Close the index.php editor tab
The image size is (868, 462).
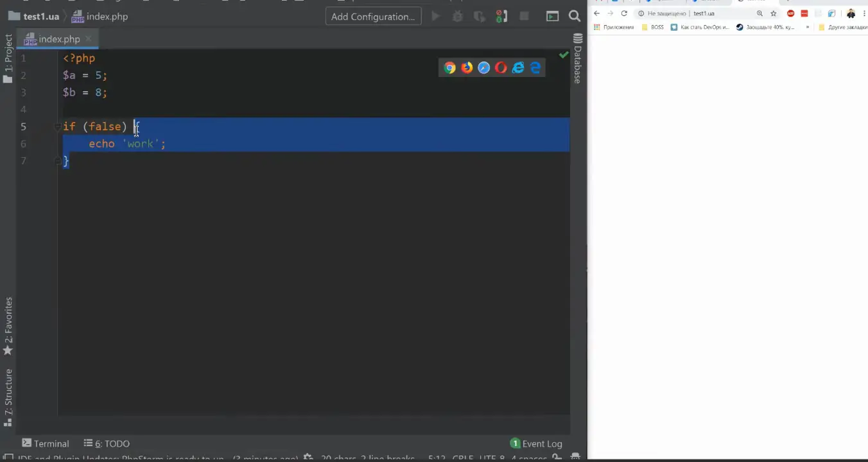click(89, 39)
